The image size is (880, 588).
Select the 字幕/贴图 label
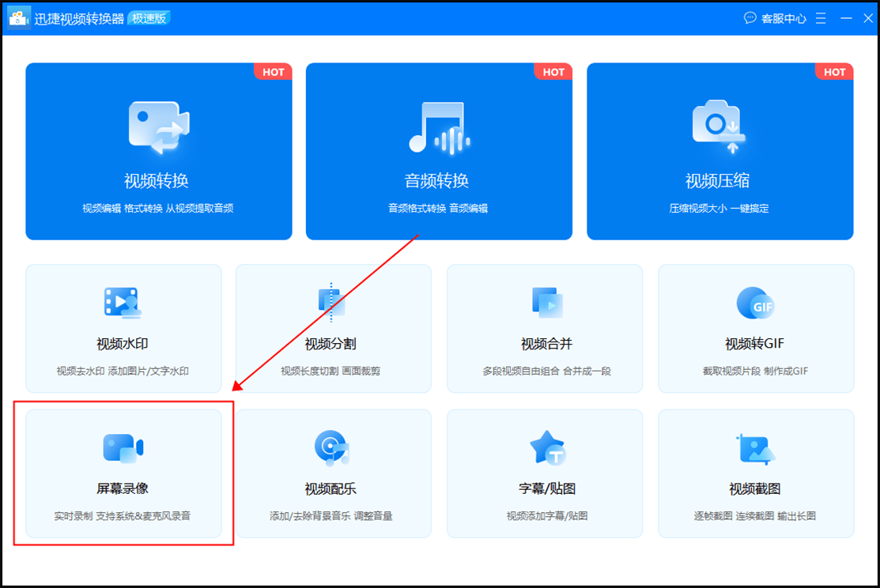pos(547,488)
